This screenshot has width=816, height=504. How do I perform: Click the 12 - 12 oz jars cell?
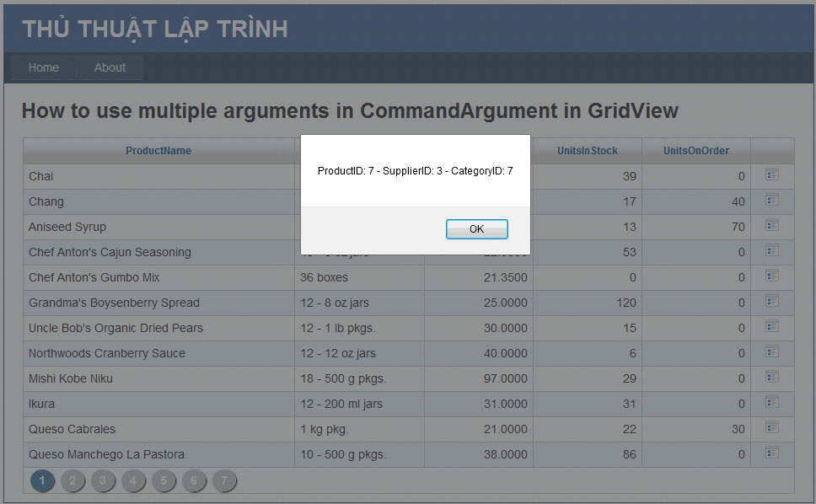(x=360, y=353)
